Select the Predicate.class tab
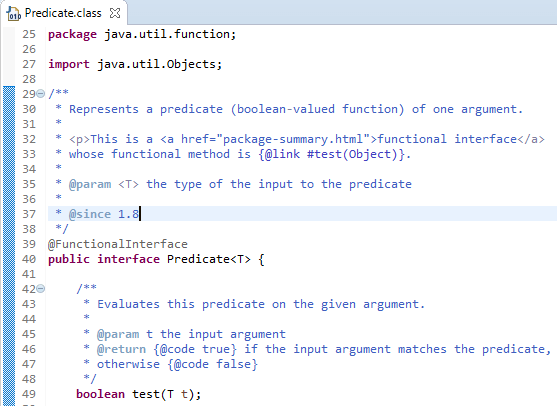 (63, 13)
